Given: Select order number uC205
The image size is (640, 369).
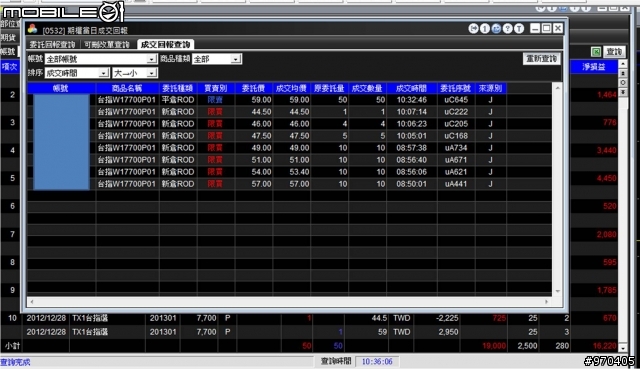Looking at the screenshot, I should point(456,124).
